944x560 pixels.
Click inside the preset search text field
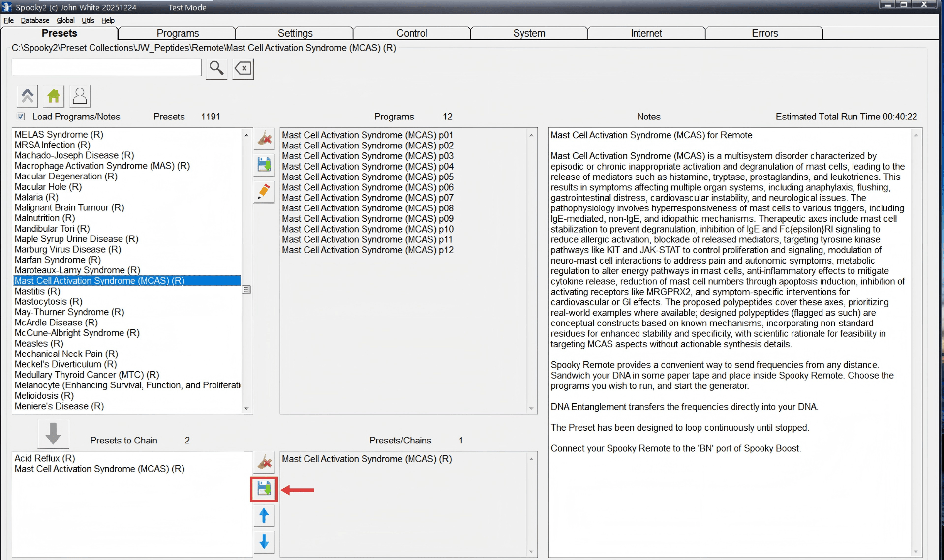(106, 68)
